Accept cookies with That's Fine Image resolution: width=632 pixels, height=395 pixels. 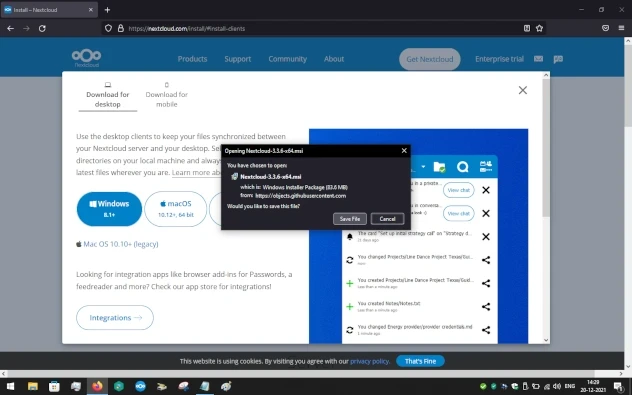pos(420,361)
